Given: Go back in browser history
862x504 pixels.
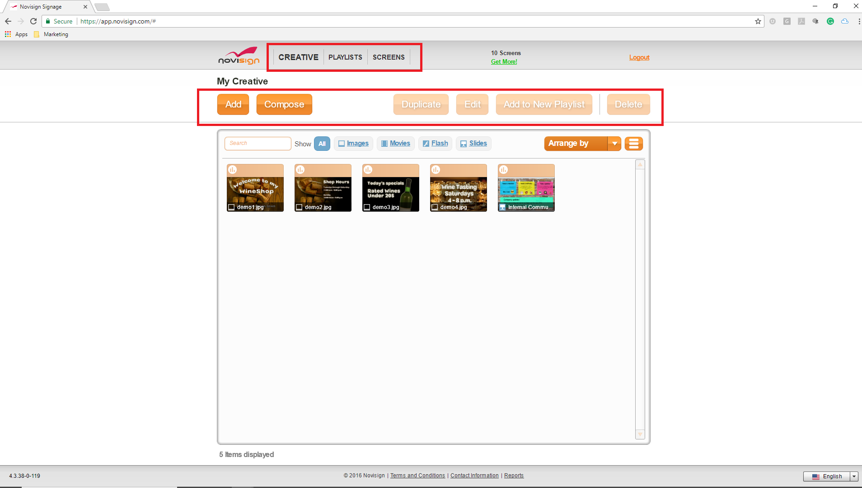Looking at the screenshot, I should pyautogui.click(x=8, y=21).
